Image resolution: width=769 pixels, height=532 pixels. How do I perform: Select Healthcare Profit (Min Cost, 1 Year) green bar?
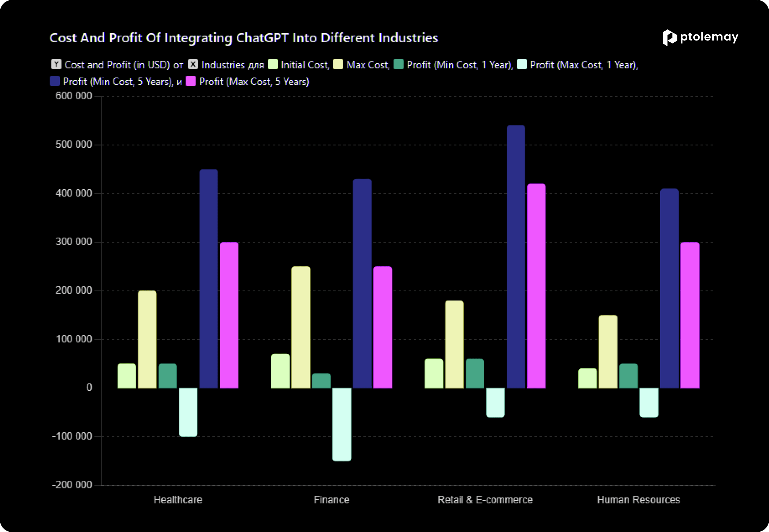pos(168,376)
